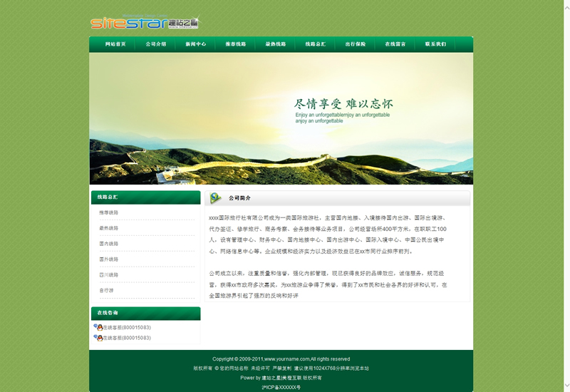Select 新闻中心 from the top menu

coord(195,44)
